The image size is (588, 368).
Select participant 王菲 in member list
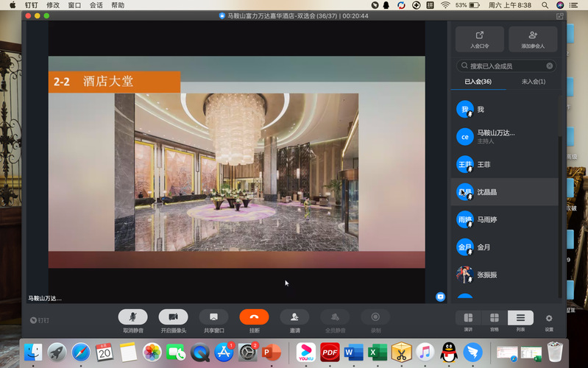483,165
